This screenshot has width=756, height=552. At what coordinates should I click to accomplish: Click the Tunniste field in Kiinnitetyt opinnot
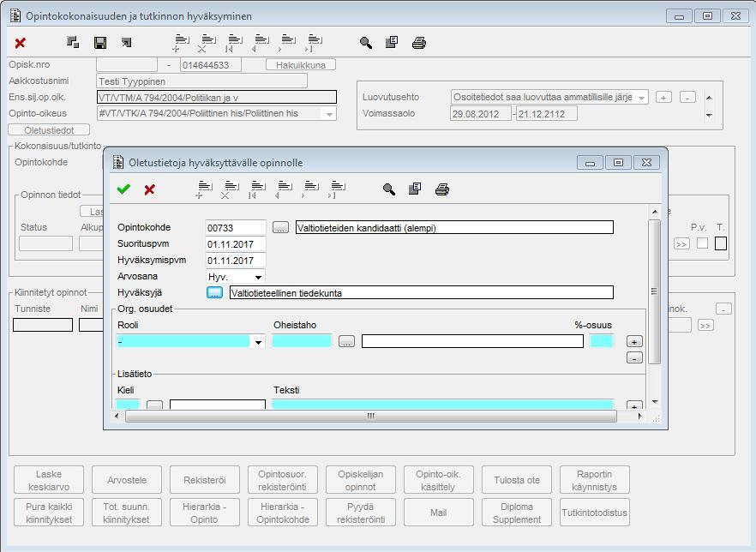(43, 325)
